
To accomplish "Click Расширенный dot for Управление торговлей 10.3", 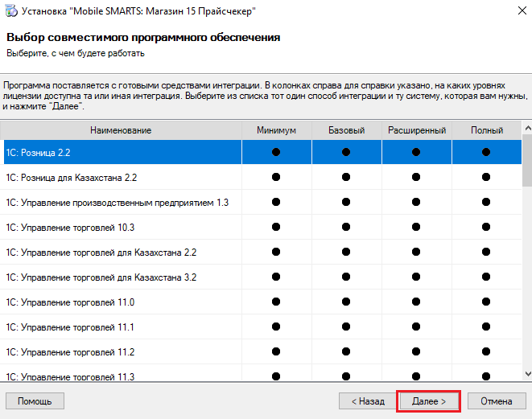I will (x=416, y=227).
